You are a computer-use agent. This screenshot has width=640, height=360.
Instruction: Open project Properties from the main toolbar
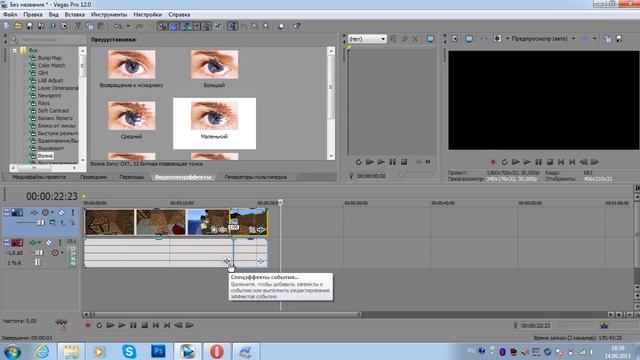64,26
